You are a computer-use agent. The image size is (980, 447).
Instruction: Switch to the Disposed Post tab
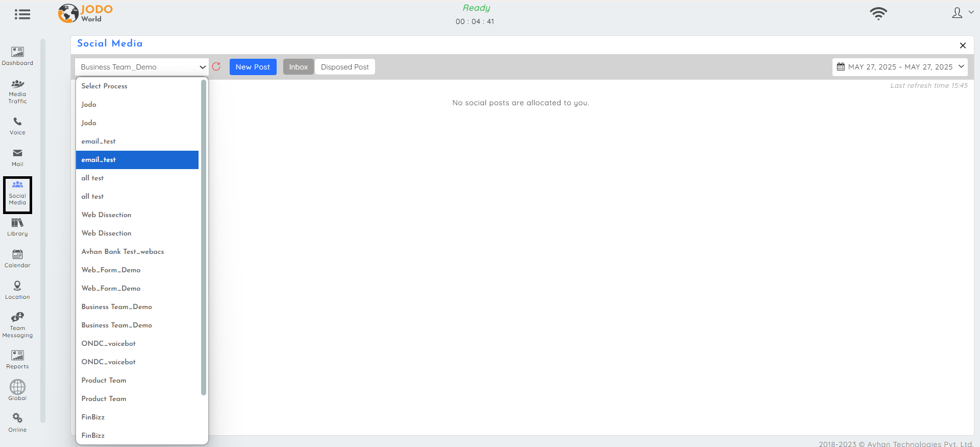[345, 67]
